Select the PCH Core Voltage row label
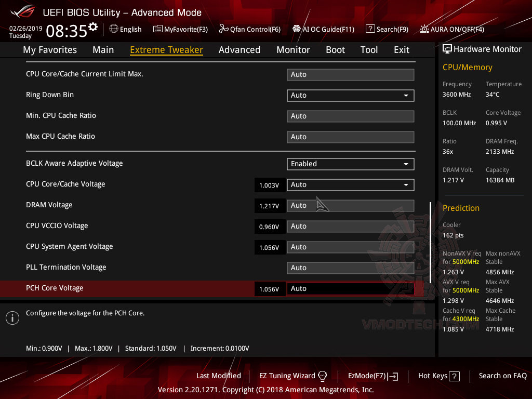This screenshot has height=399, width=532. 55,288
